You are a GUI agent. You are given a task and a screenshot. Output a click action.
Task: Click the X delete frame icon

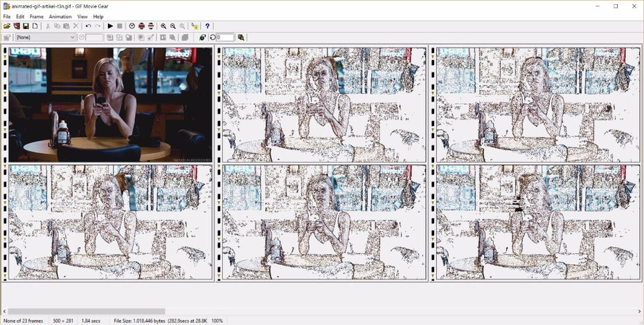click(x=76, y=26)
